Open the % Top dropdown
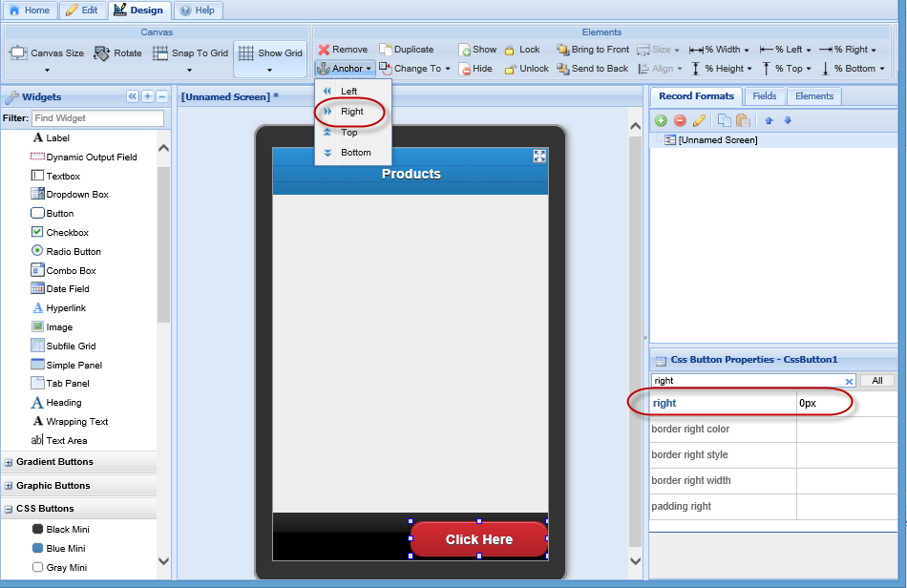The width and height of the screenshot is (907, 588). 787,69
